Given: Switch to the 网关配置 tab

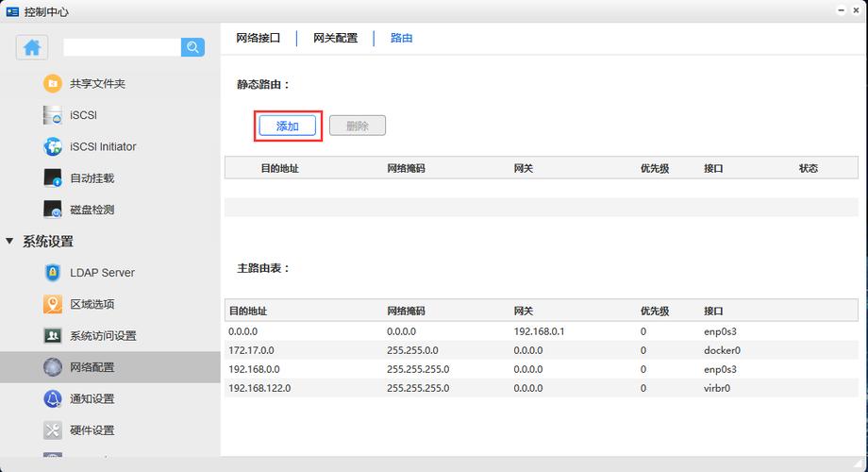Looking at the screenshot, I should 336,38.
